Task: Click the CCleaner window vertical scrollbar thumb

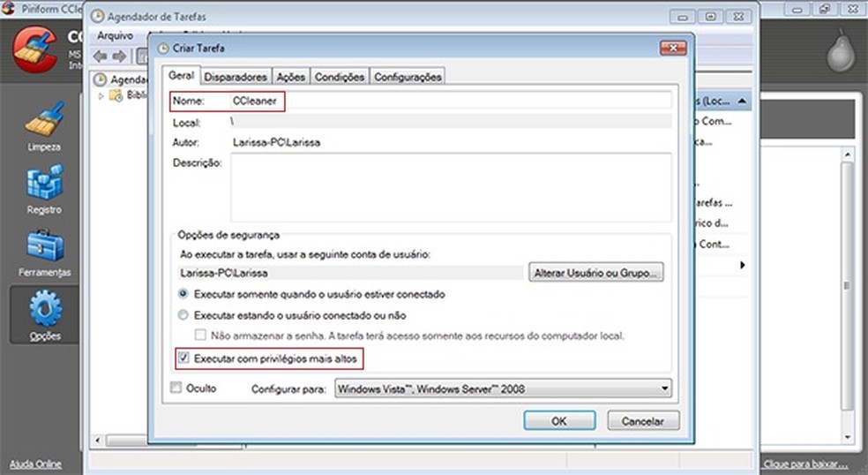Action: (847, 285)
